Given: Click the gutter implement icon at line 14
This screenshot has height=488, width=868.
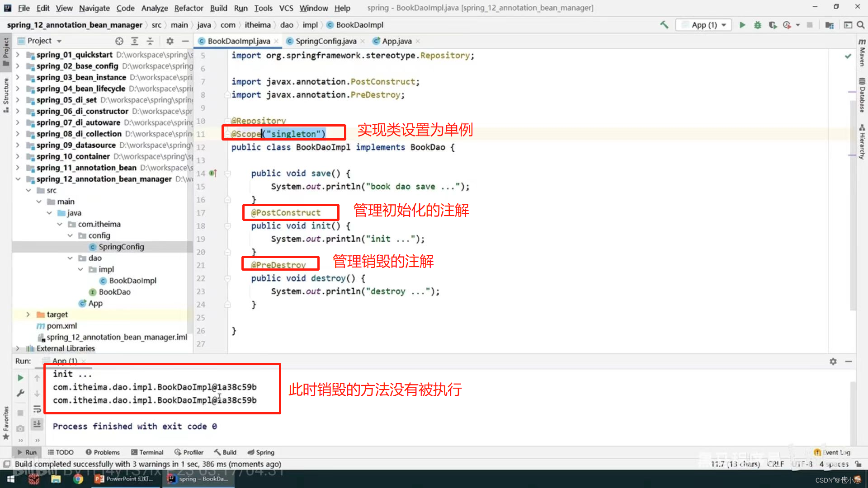Looking at the screenshot, I should pos(213,173).
